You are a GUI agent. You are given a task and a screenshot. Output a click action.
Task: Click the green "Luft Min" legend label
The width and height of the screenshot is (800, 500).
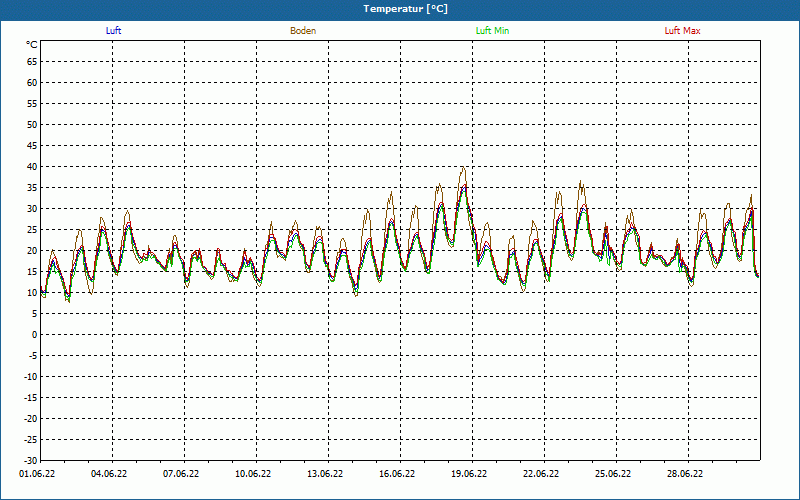492,31
